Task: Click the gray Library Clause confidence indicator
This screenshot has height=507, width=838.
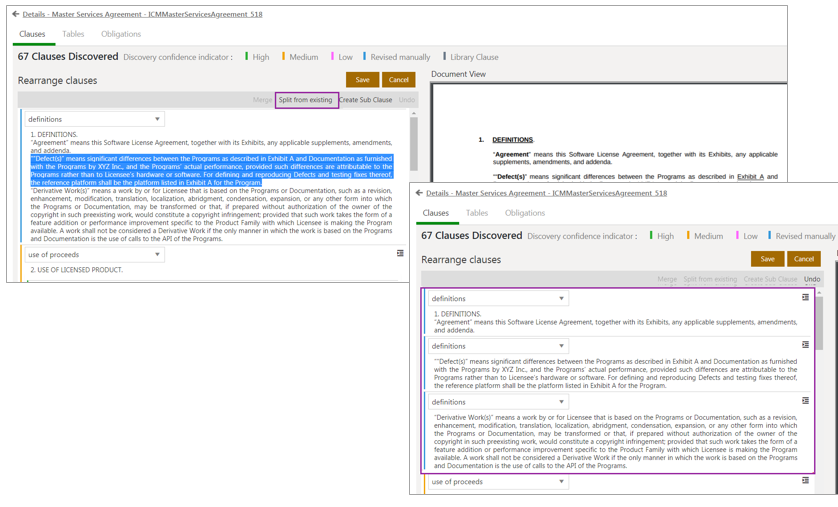Action: pos(474,57)
